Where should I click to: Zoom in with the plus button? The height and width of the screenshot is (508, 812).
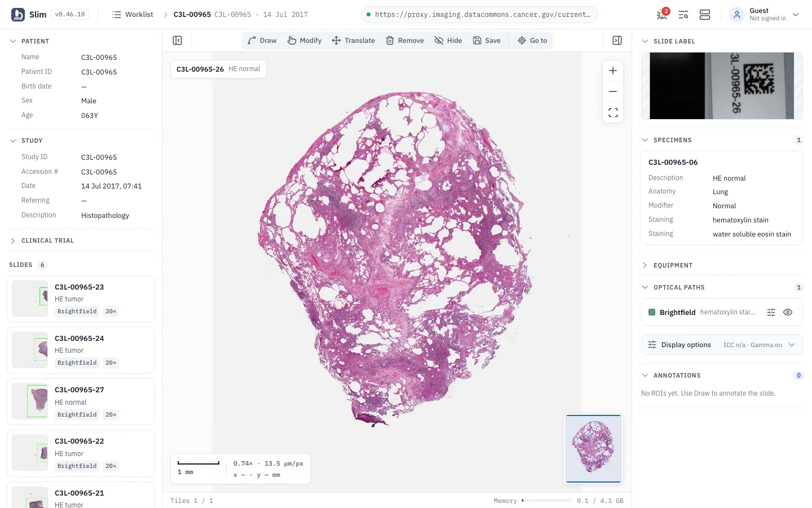click(x=613, y=71)
